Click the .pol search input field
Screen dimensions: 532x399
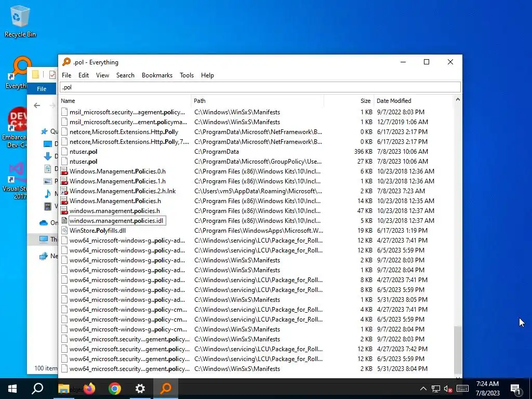click(260, 87)
